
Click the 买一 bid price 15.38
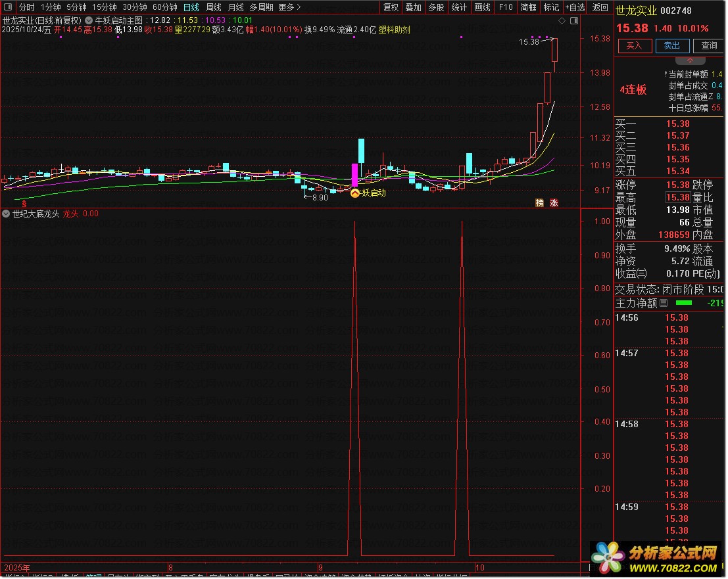(678, 124)
